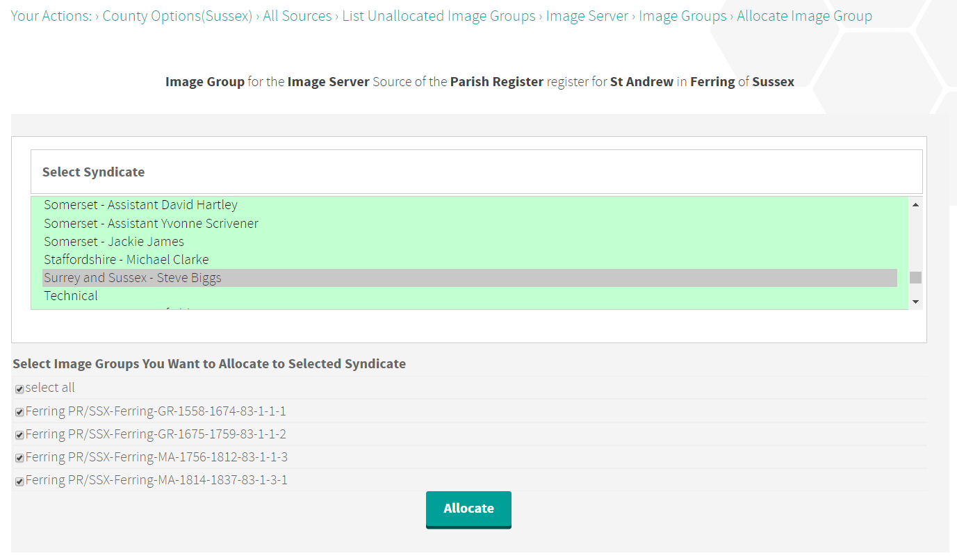Select 'Surrey and Sussex - Steve Biggs' option
Screen dimensions: 957x560
tap(132, 277)
